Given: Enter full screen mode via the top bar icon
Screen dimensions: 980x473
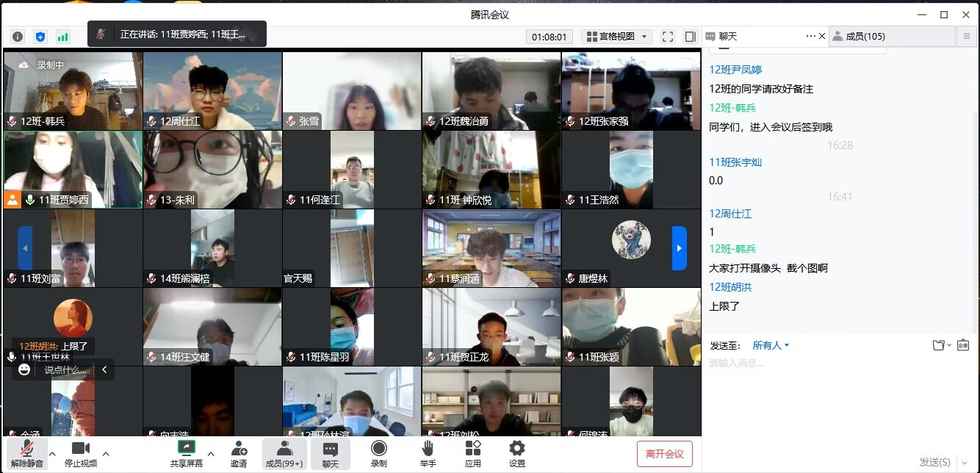Looking at the screenshot, I should click(667, 37).
